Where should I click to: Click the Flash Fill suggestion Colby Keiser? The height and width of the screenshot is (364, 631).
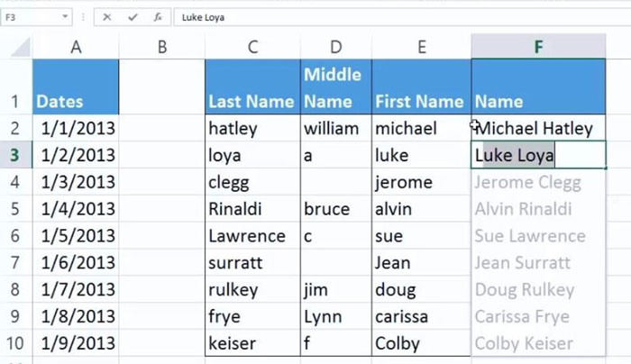point(524,343)
